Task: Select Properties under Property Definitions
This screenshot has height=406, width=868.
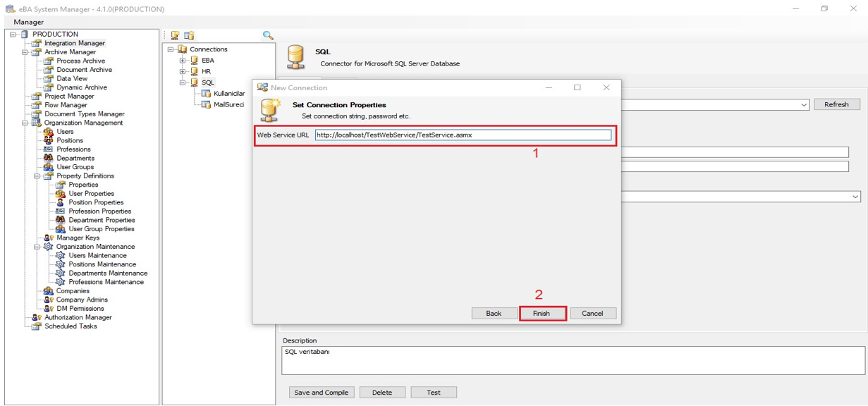Action: [83, 185]
